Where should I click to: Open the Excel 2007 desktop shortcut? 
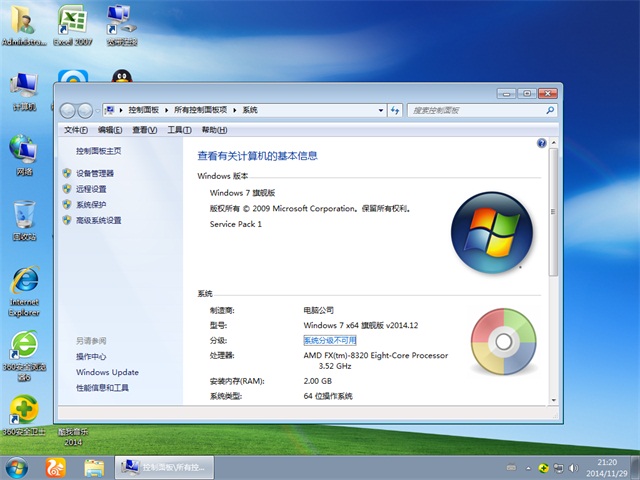coord(70,23)
